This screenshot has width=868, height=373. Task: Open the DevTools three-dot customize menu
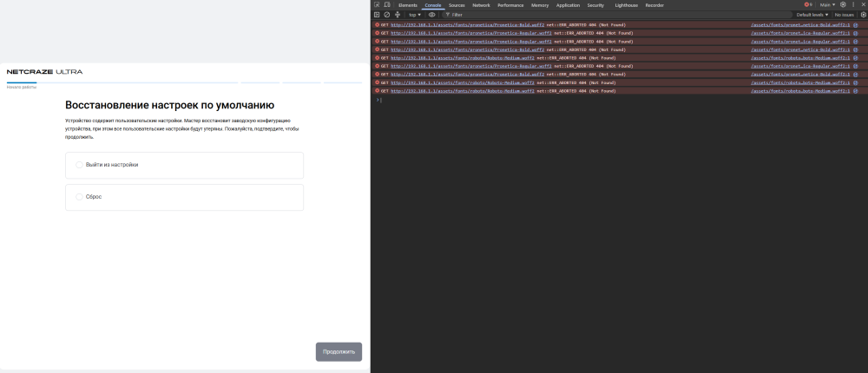tap(853, 5)
